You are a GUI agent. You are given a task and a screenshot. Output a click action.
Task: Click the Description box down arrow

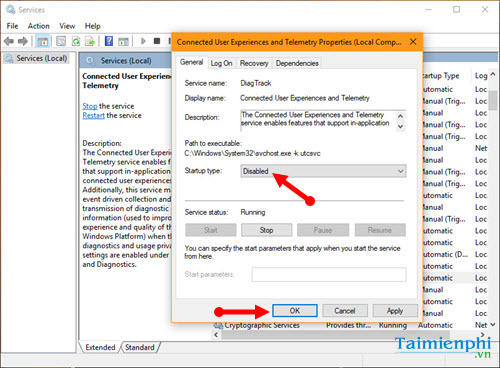pos(400,126)
